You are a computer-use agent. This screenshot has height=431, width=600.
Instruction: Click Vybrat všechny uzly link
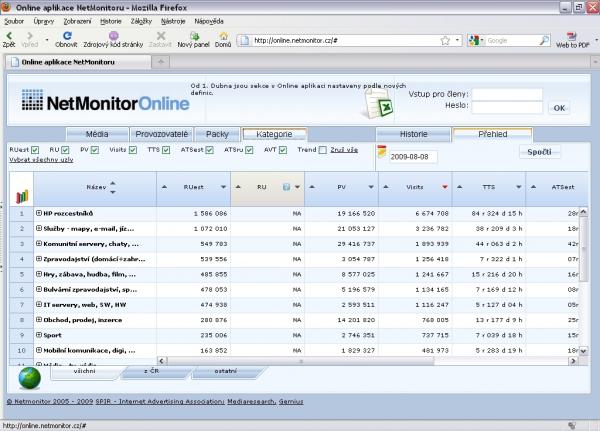(41, 160)
